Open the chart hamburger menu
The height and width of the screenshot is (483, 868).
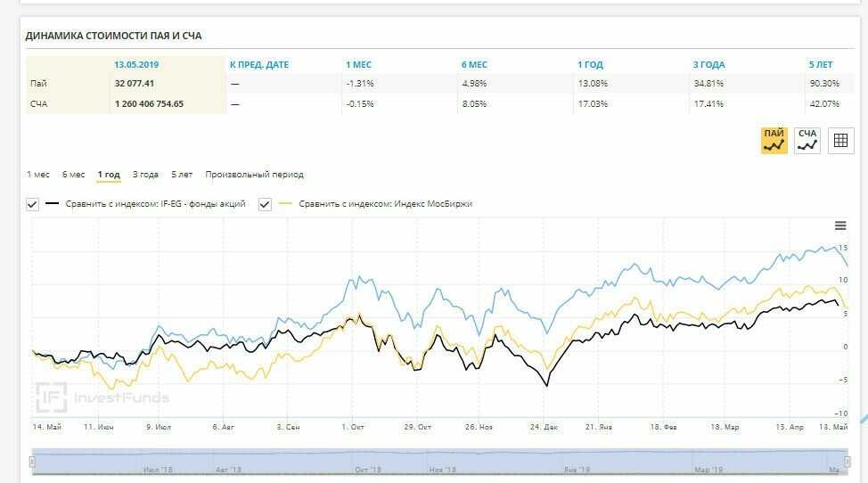pos(840,225)
